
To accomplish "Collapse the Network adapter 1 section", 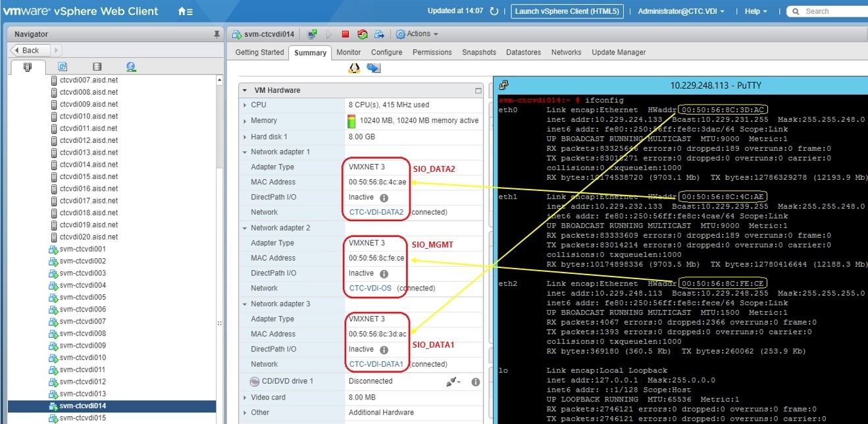I will (x=245, y=152).
